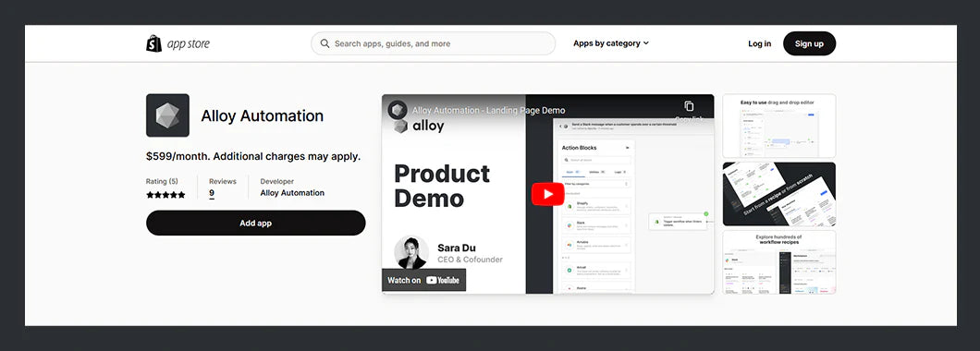This screenshot has height=351, width=980.
Task: Open the Easy to use drag and drop editor thumbnail
Action: (778, 126)
